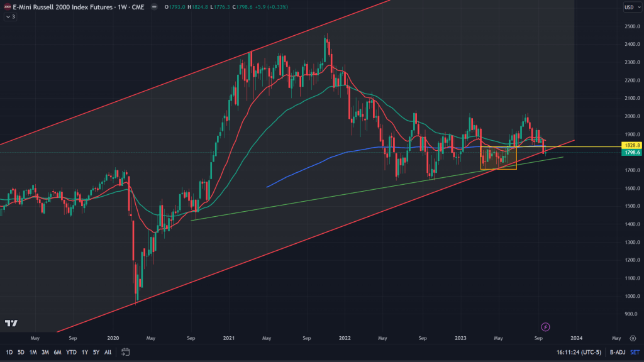Select the 1M time range
This screenshot has width=644, height=362.
pos(33,352)
